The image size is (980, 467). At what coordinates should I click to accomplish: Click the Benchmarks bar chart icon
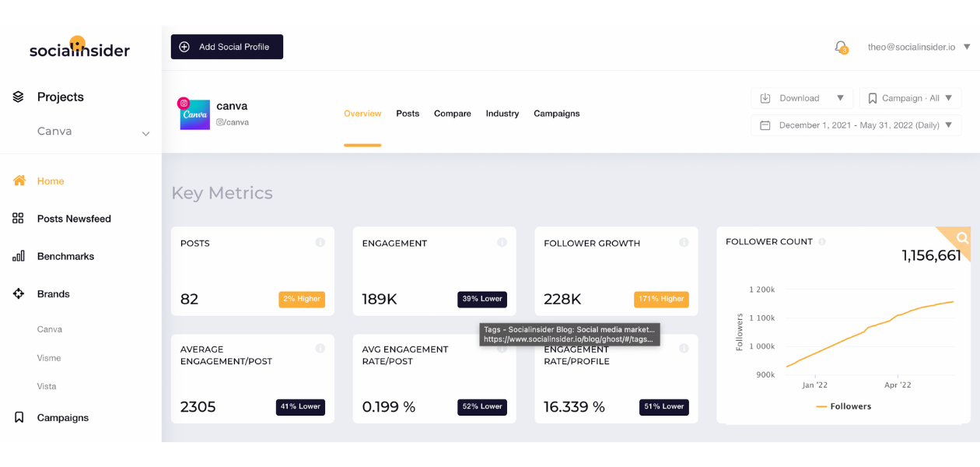tap(19, 256)
